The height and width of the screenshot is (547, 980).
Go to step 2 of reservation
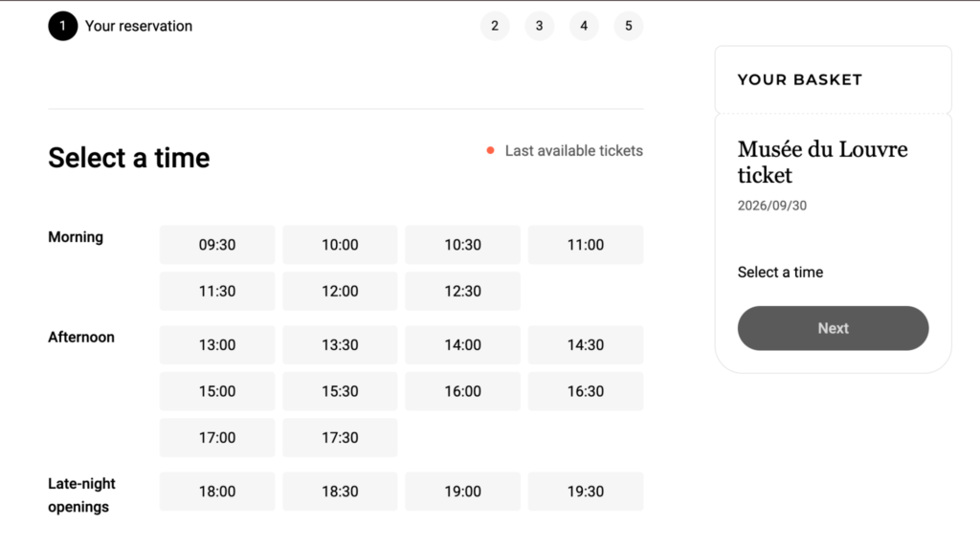click(495, 26)
